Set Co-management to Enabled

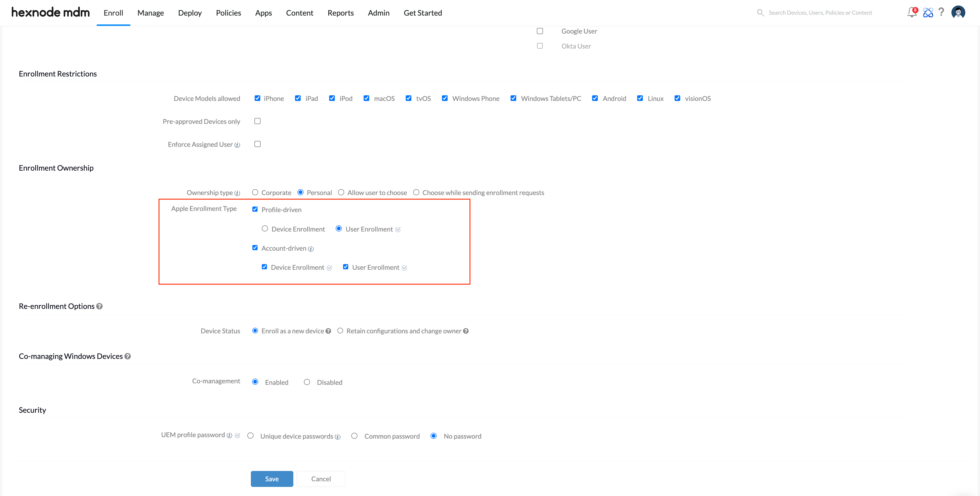255,382
